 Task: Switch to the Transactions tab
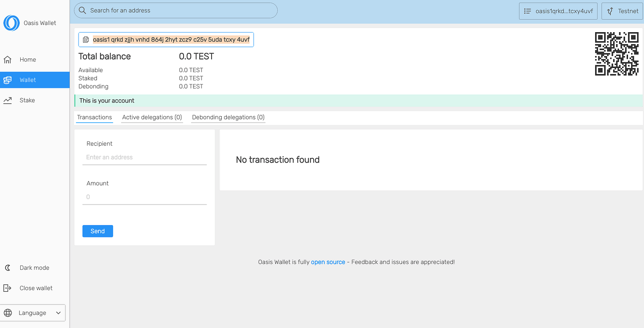(x=94, y=118)
